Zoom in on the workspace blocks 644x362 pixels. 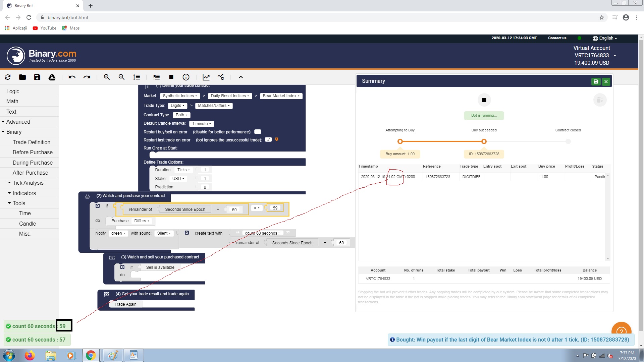pos(107,77)
